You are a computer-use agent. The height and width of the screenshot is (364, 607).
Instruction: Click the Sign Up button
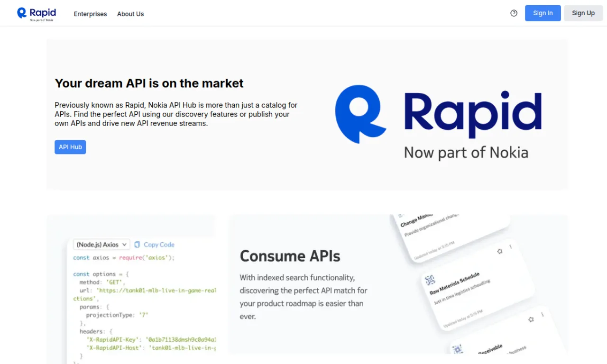pos(583,13)
